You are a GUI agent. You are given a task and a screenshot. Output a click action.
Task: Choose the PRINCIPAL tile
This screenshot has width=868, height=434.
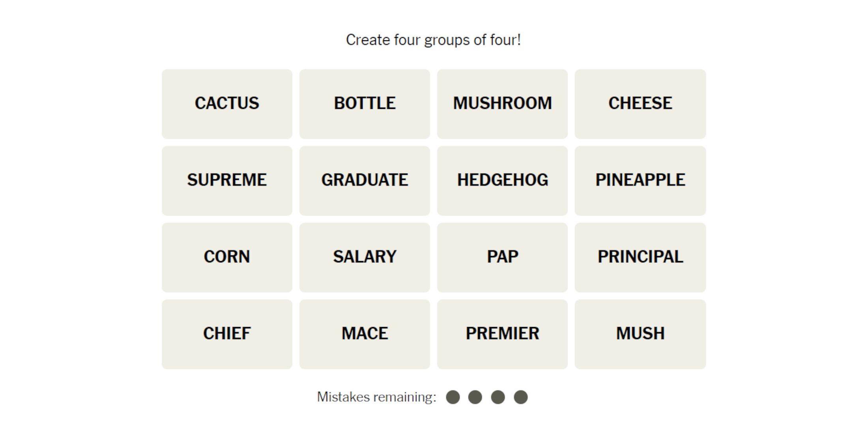(640, 257)
